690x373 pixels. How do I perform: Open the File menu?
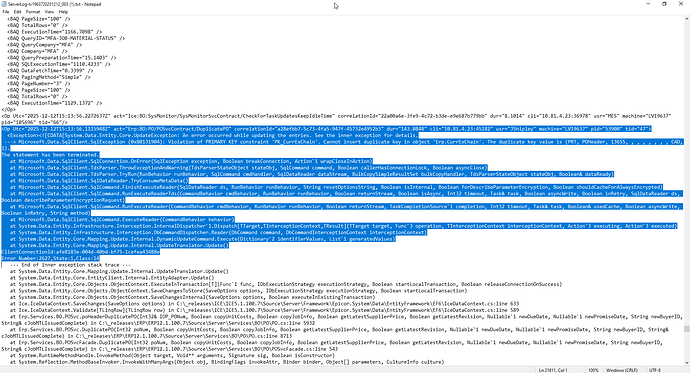pos(6,12)
